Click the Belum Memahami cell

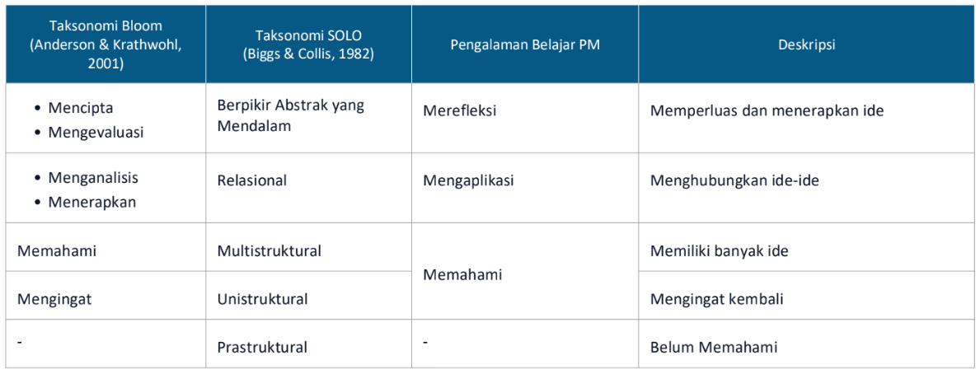pos(714,347)
